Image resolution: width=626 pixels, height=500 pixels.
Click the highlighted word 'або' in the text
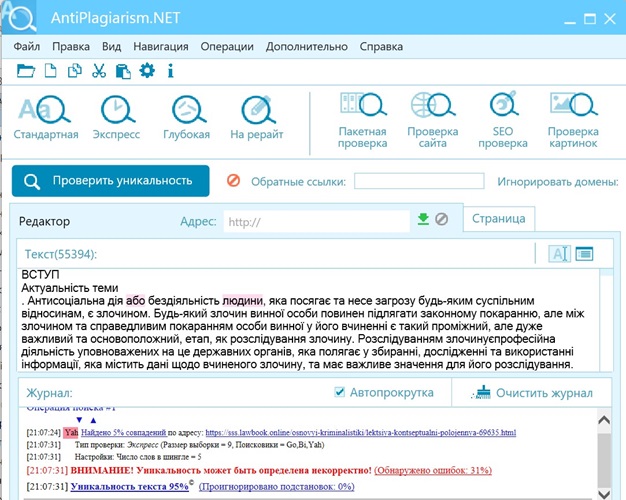tap(135, 300)
